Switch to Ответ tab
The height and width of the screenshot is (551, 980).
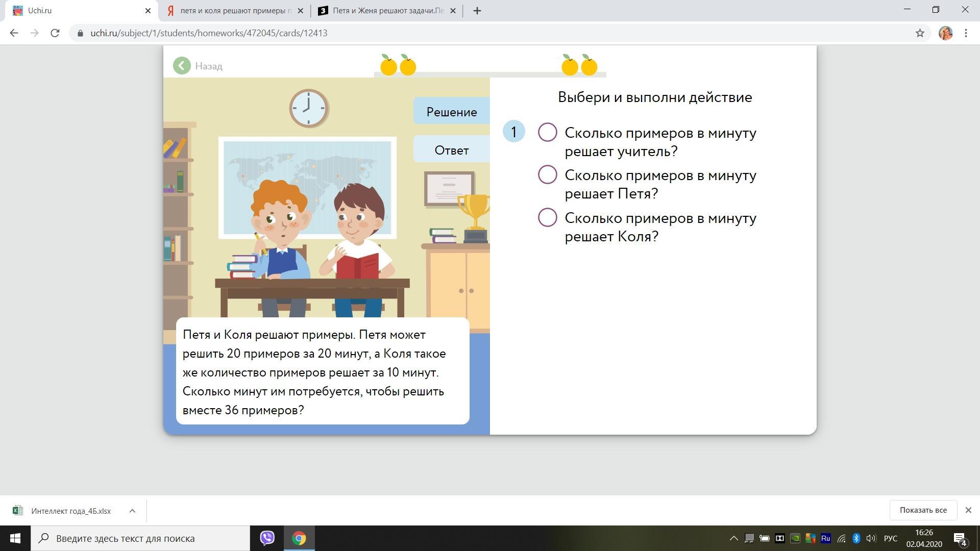[x=452, y=151]
